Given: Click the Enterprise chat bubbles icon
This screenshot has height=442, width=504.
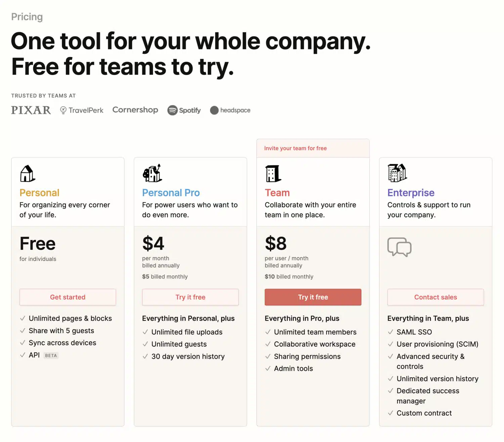Looking at the screenshot, I should [399, 247].
